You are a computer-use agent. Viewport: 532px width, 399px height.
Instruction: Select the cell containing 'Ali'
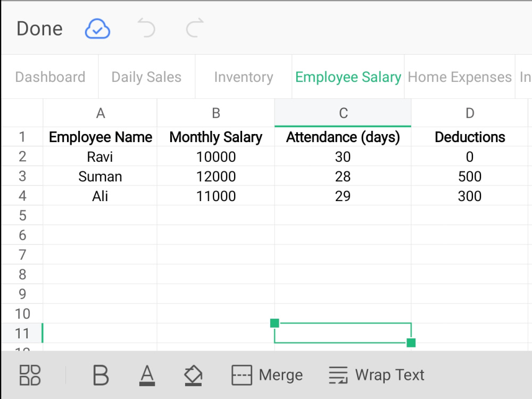point(100,196)
